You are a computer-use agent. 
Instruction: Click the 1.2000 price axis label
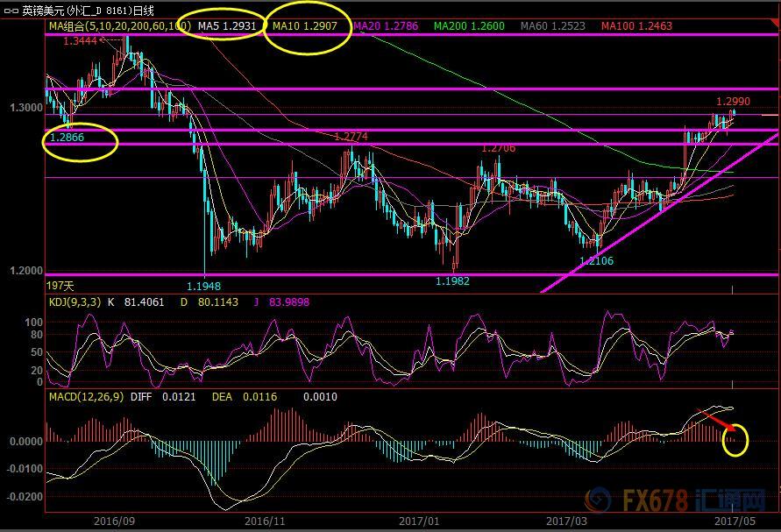tap(26, 271)
